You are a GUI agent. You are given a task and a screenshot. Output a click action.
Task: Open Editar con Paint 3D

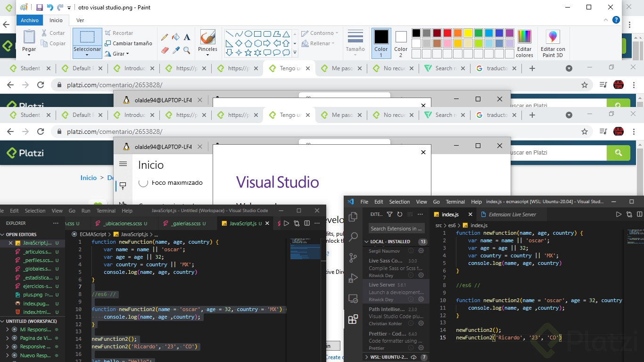tap(553, 43)
